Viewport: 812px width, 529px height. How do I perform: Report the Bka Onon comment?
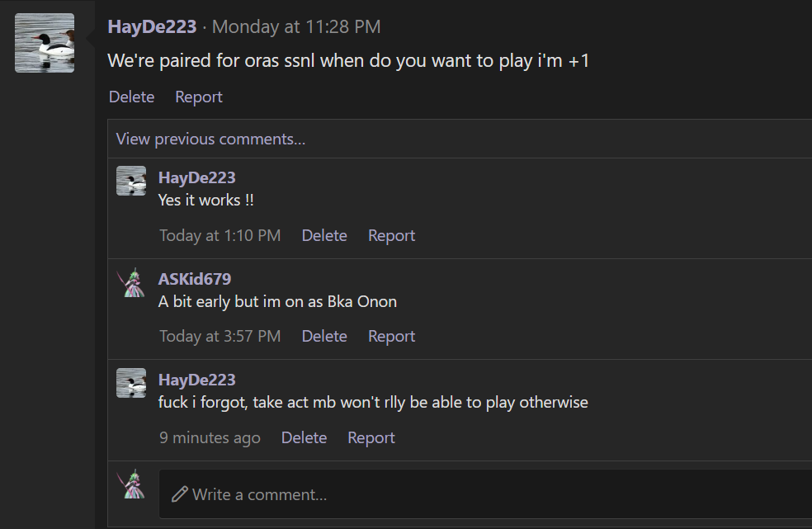(391, 336)
